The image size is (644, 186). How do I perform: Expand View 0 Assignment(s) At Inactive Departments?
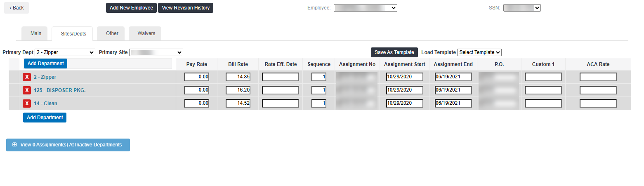point(68,145)
